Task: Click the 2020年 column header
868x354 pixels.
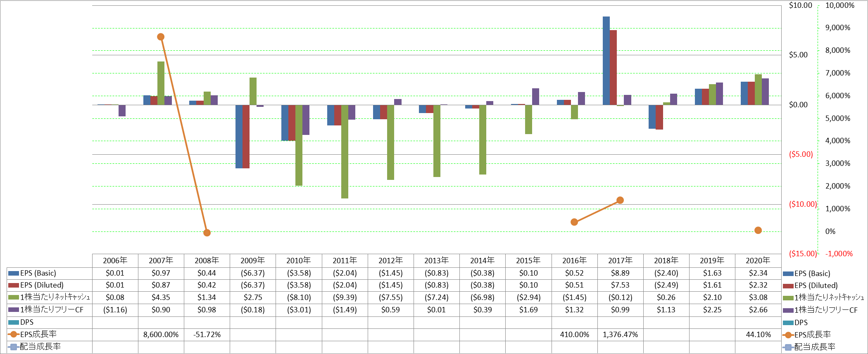Action: 758,261
